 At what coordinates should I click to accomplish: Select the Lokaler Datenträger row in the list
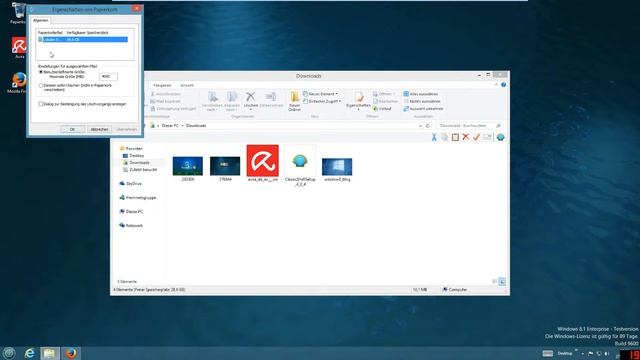pos(83,40)
